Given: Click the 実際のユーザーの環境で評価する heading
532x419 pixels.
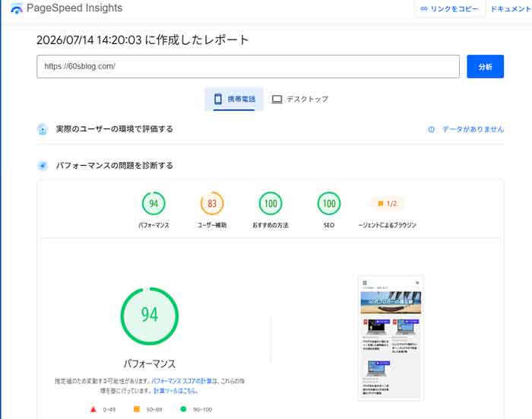Looking at the screenshot, I should 114,129.
